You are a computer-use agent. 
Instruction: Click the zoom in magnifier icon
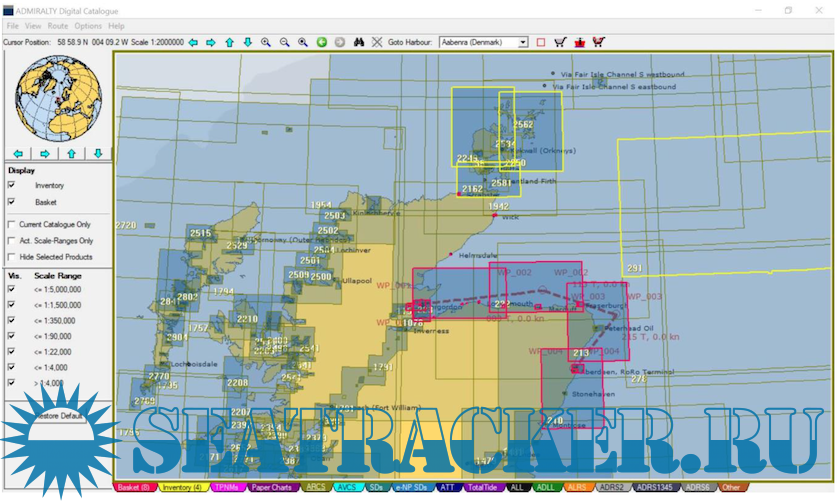pyautogui.click(x=266, y=43)
